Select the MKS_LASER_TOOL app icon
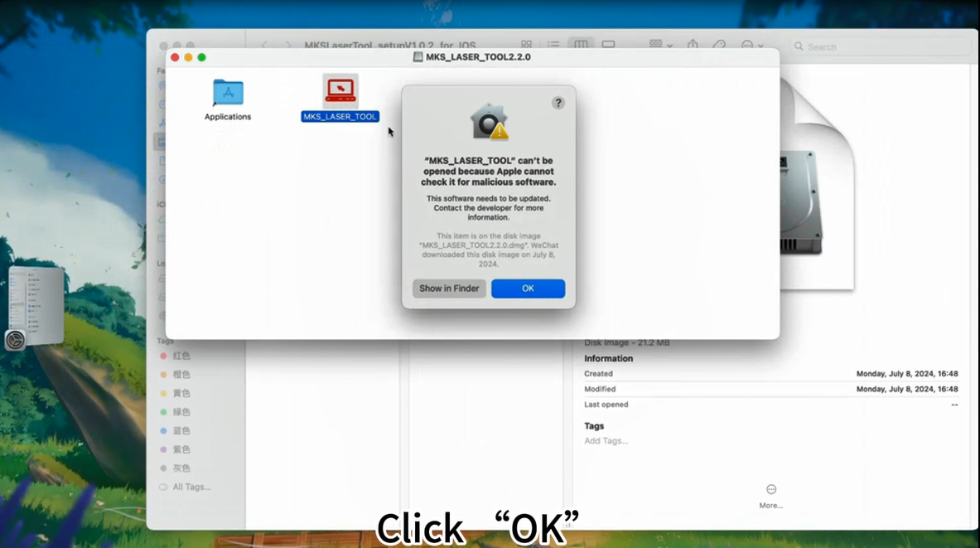Image resolution: width=980 pixels, height=548 pixels. (x=340, y=90)
